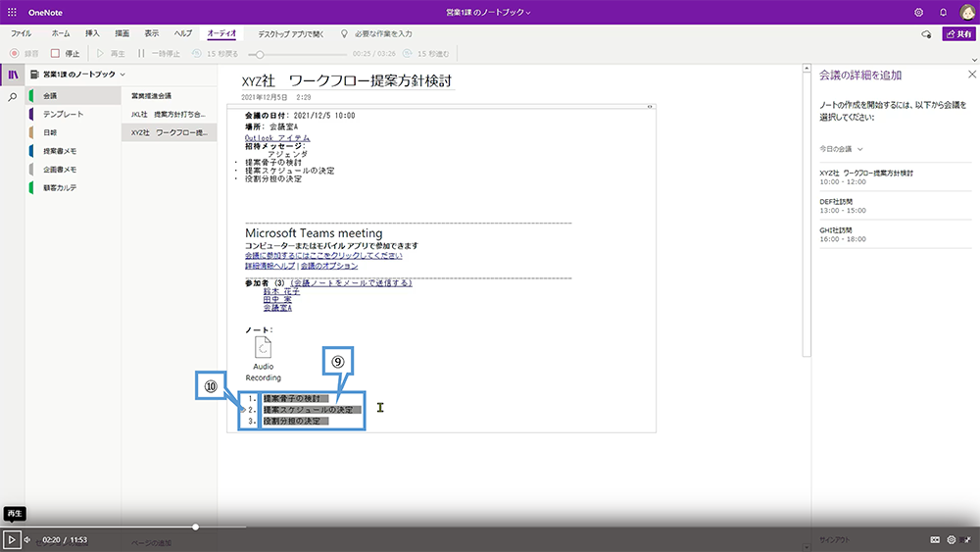Viewport: 980px width, 552px height.
Task: Select meeting GHI社訪問 16:00 - 18:00
Action: pos(895,234)
